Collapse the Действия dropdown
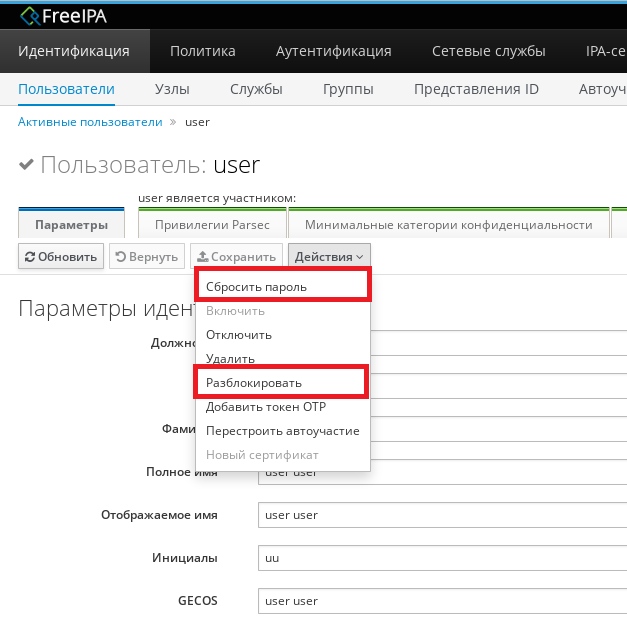This screenshot has width=627, height=620. pos(329,257)
